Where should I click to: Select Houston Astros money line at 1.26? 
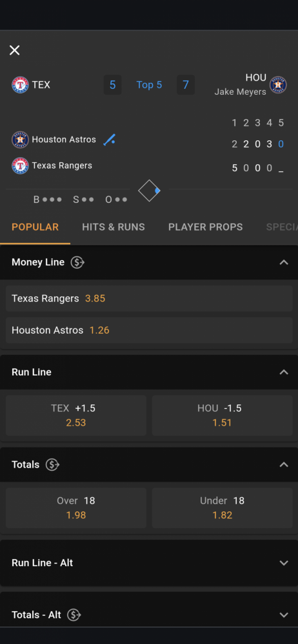pos(149,330)
